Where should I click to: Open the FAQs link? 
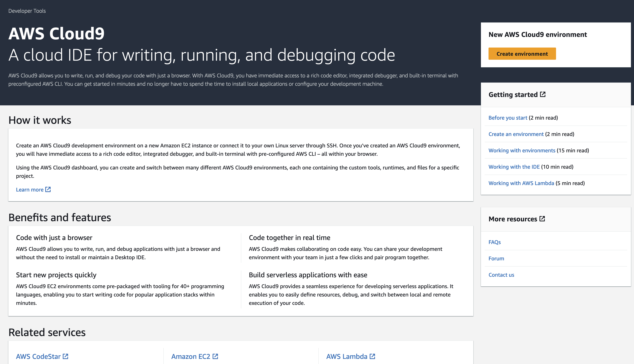click(x=495, y=242)
